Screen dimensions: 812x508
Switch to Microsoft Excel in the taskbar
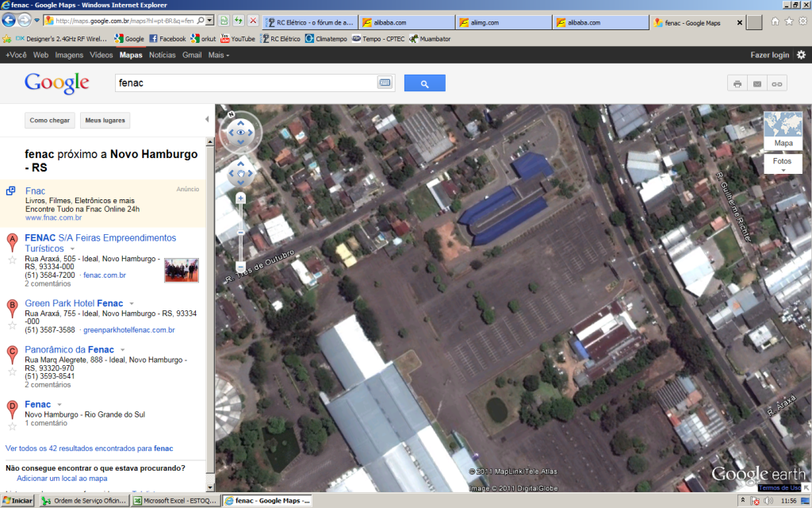pos(175,501)
